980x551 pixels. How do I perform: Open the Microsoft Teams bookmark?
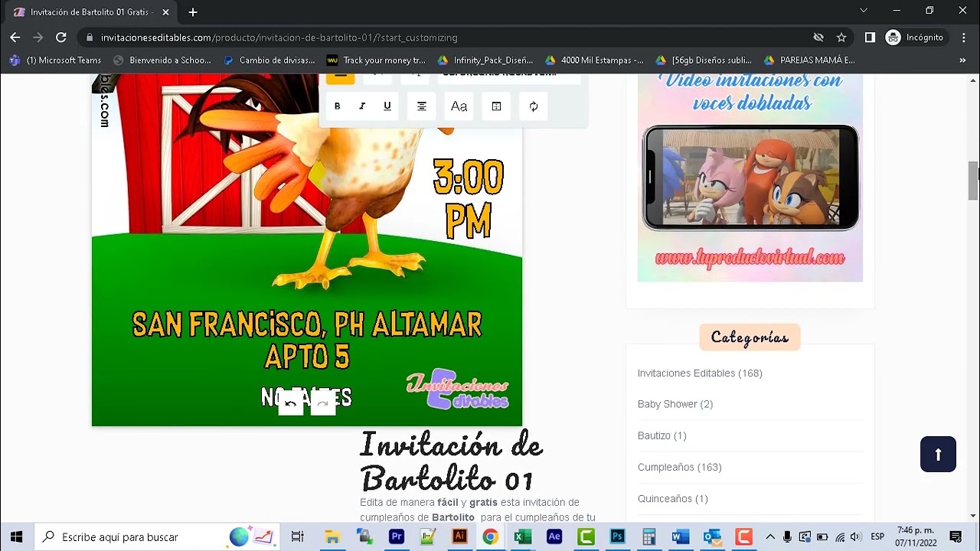point(55,60)
